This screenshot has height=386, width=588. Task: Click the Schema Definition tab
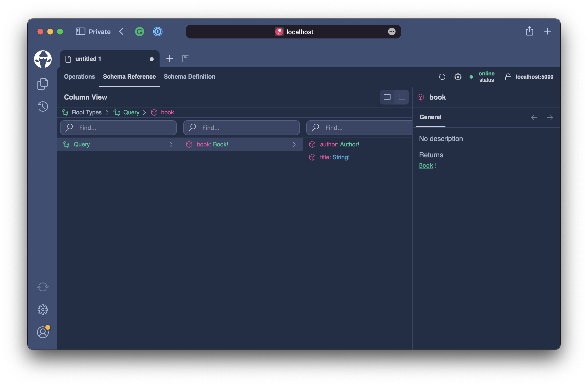pos(189,76)
